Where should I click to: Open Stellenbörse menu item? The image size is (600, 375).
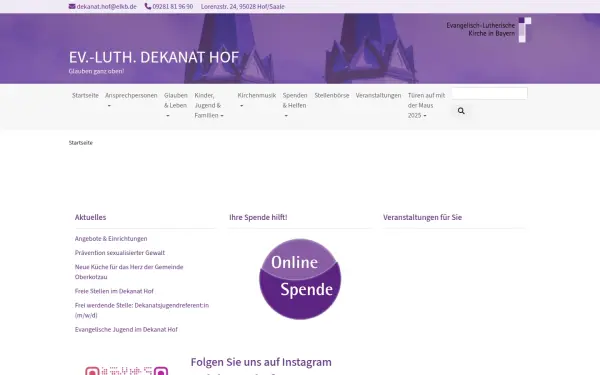tap(332, 95)
